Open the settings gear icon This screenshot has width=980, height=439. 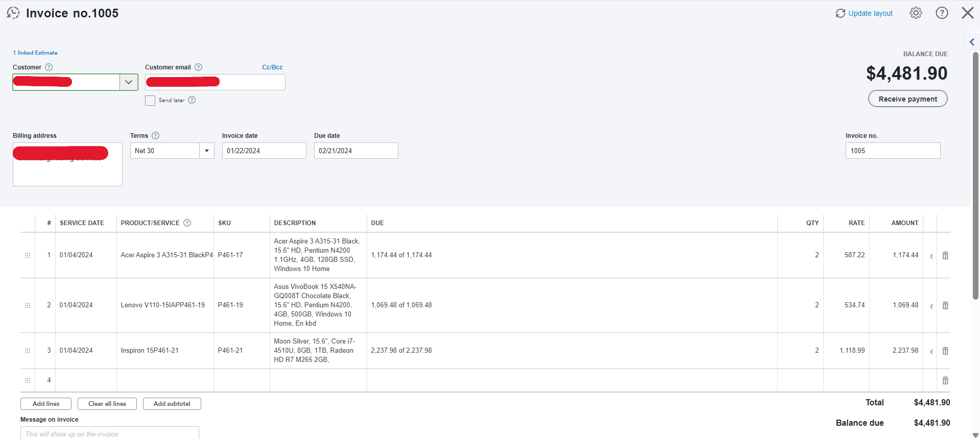[x=916, y=13]
